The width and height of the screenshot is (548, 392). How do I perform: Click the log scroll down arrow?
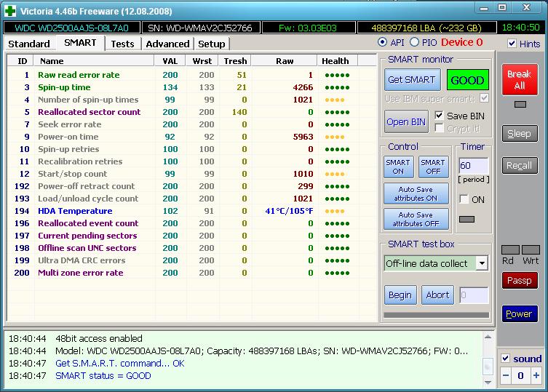click(x=488, y=383)
